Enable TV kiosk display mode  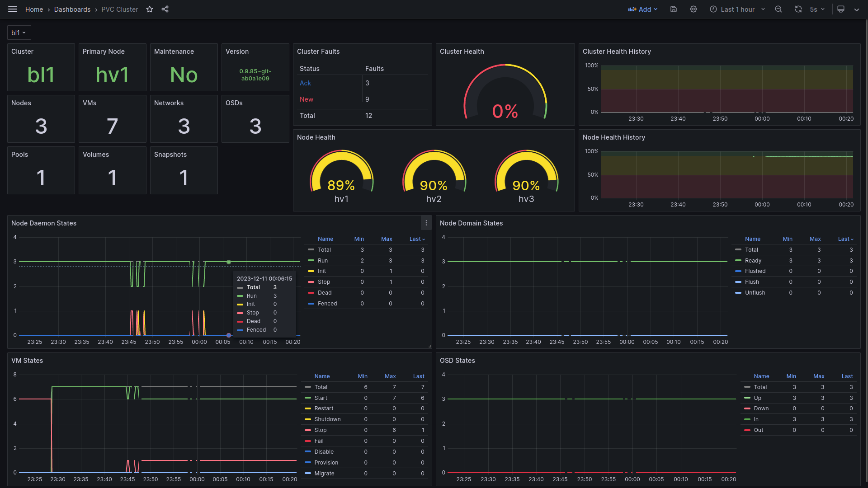tap(840, 9)
